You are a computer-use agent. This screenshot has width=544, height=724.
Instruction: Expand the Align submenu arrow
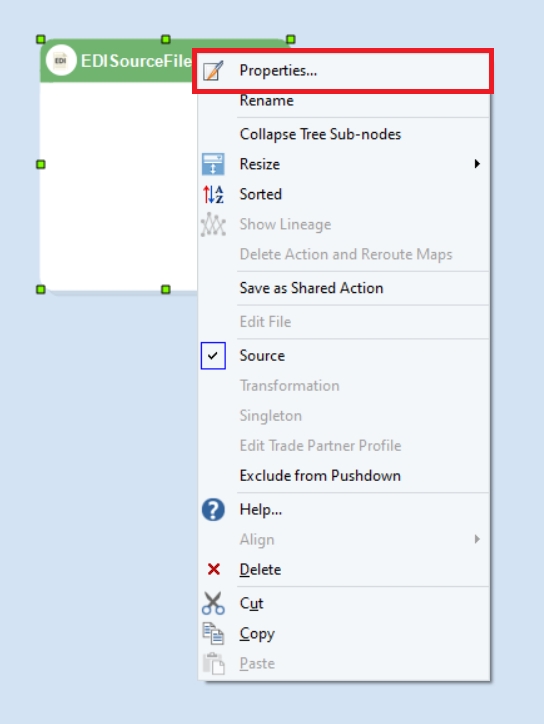point(477,539)
